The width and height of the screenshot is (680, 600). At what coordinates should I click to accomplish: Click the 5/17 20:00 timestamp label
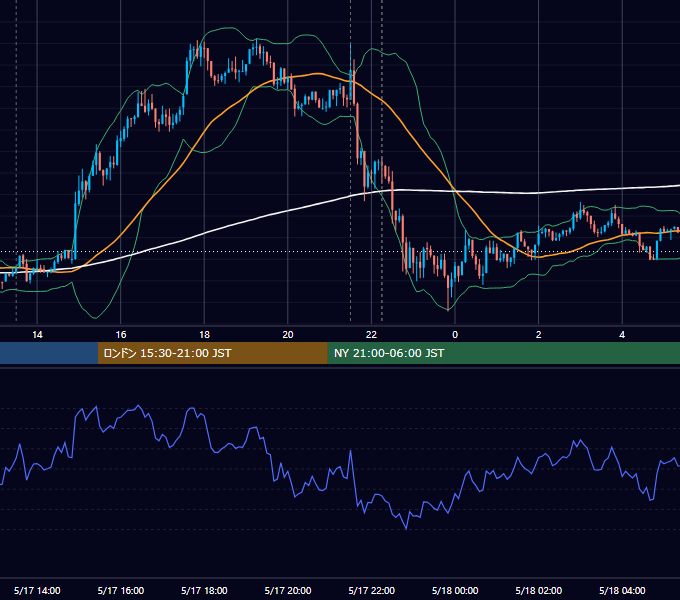click(x=288, y=590)
